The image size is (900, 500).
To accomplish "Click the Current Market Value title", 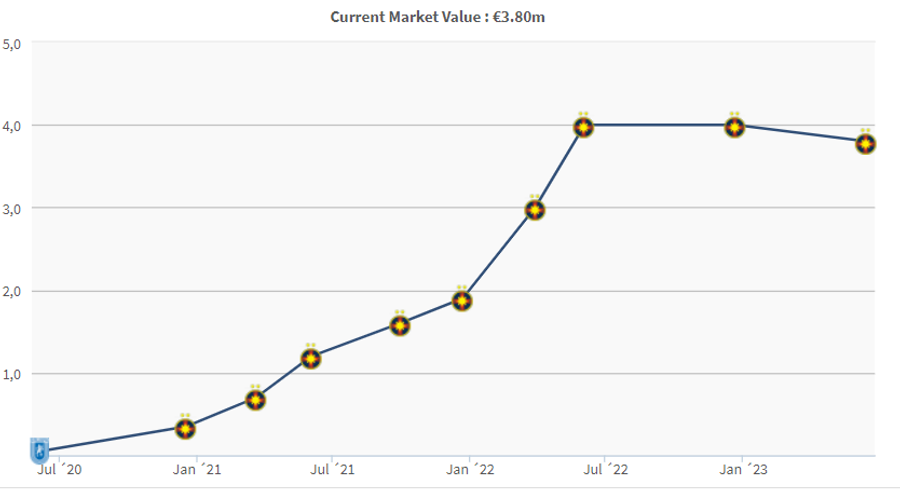I will click(437, 17).
